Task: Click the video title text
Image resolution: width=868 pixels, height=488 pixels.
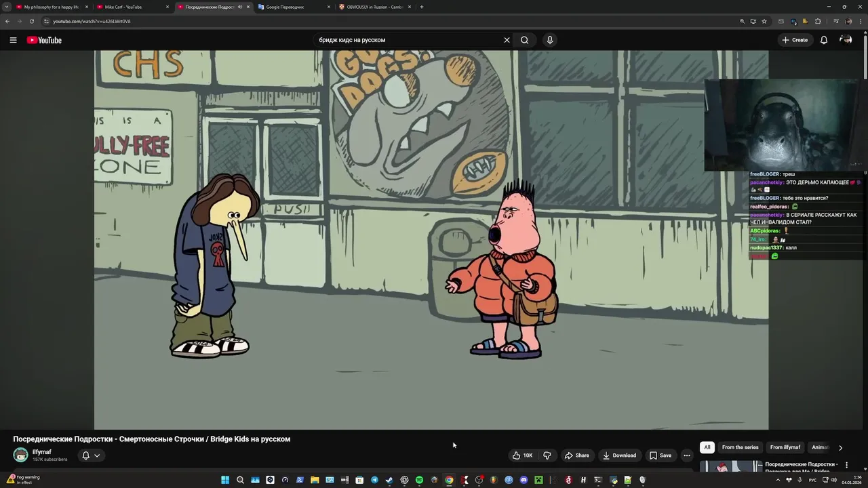Action: (152, 439)
